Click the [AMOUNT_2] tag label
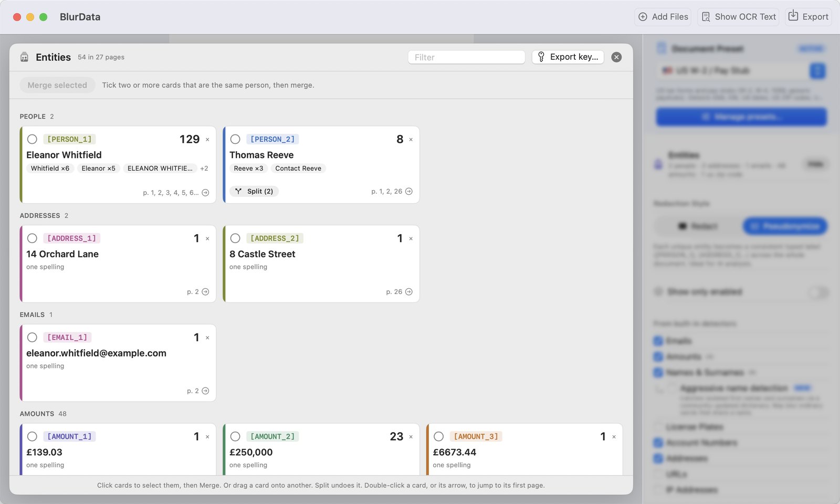The width and height of the screenshot is (840, 504). click(x=272, y=437)
